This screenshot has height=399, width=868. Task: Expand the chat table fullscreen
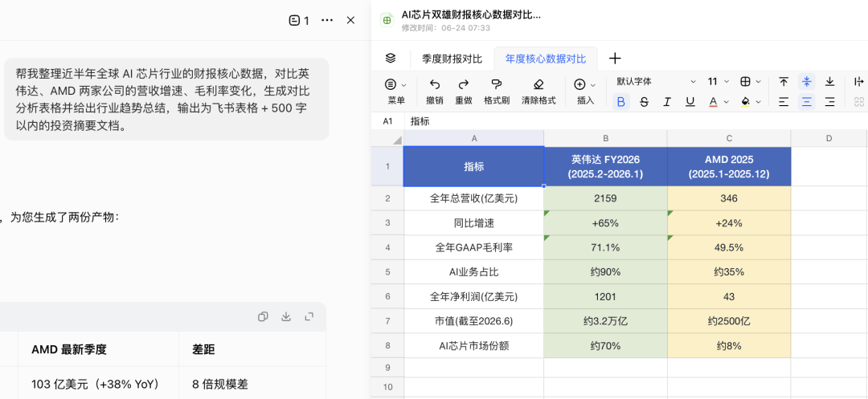point(309,316)
